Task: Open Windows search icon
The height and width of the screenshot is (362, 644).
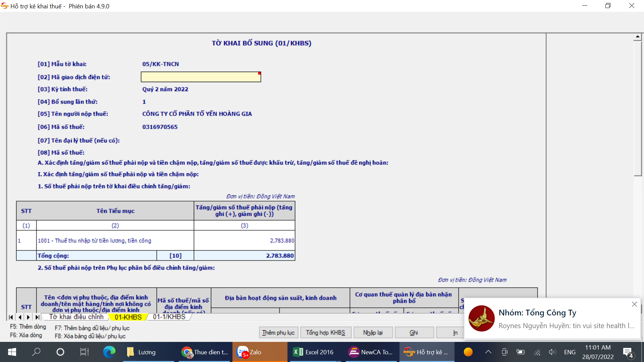Action: click(x=36, y=352)
